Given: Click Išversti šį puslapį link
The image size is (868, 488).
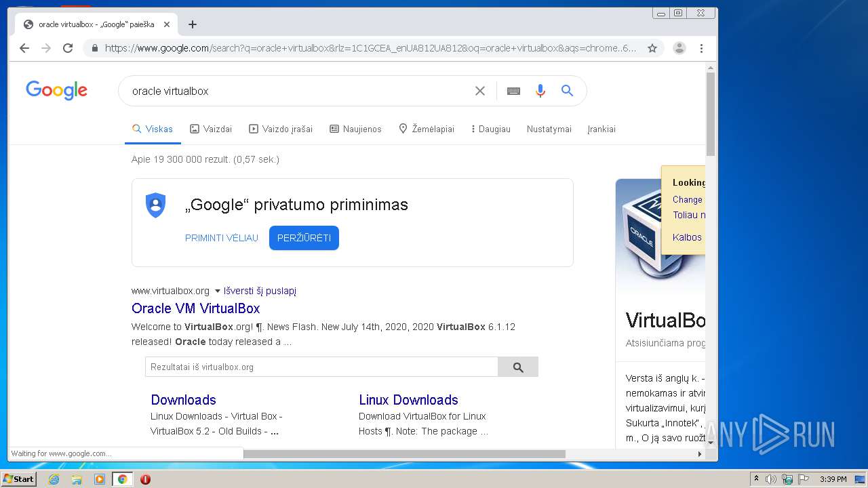Looking at the screenshot, I should tap(260, 291).
